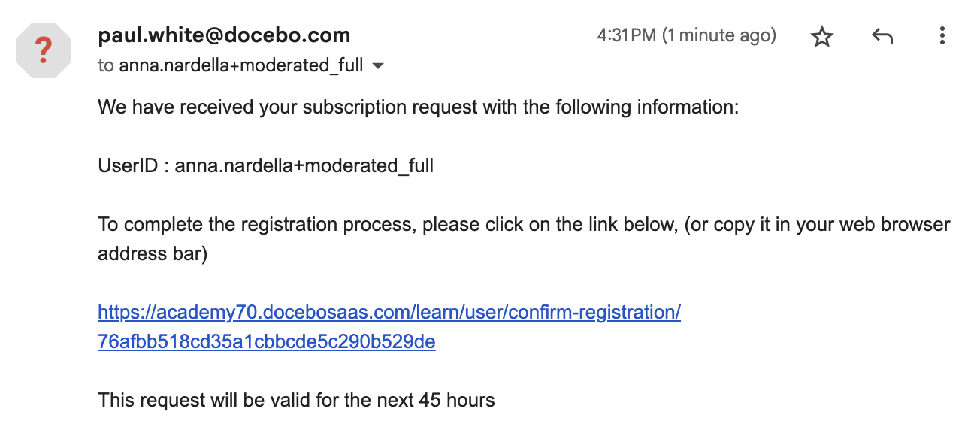This screenshot has height=436, width=980.
Task: Click the word 'UserID' in the email
Action: [128, 165]
